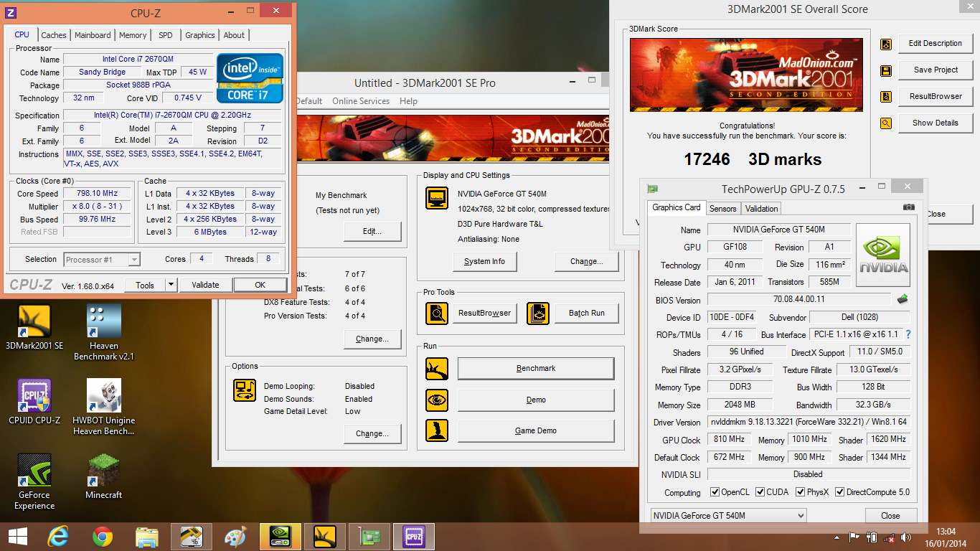Start the Benchmark button in Run section
Viewport: 980px width, 551px height.
pos(536,368)
